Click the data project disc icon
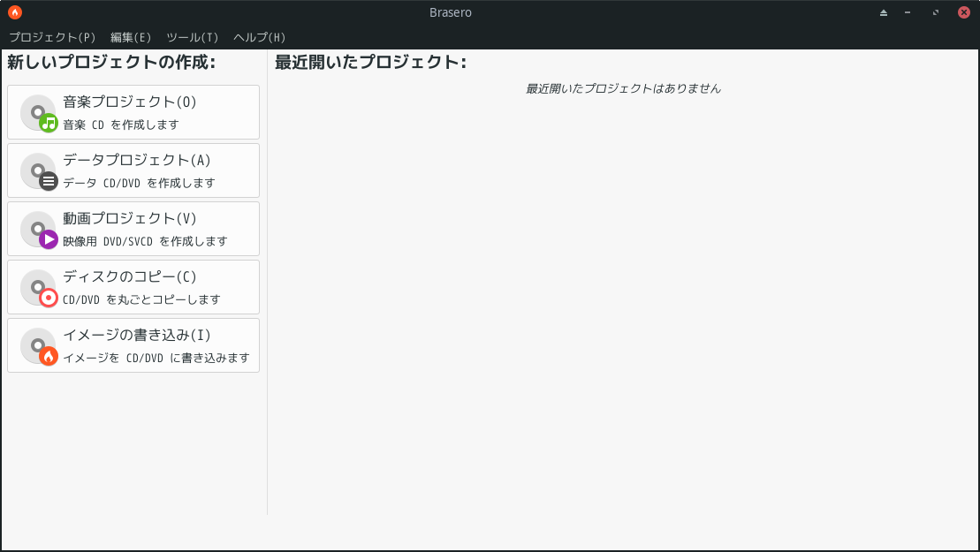Image resolution: width=980 pixels, height=552 pixels. click(39, 171)
